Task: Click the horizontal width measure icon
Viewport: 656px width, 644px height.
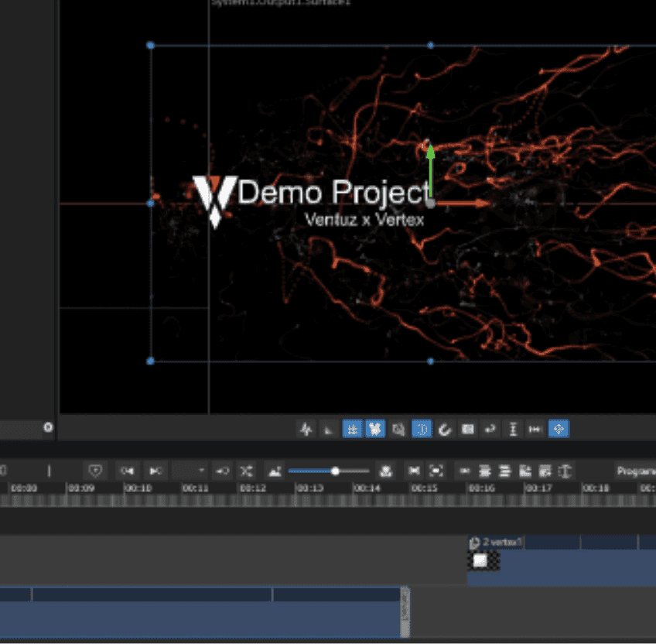Action: click(x=535, y=429)
